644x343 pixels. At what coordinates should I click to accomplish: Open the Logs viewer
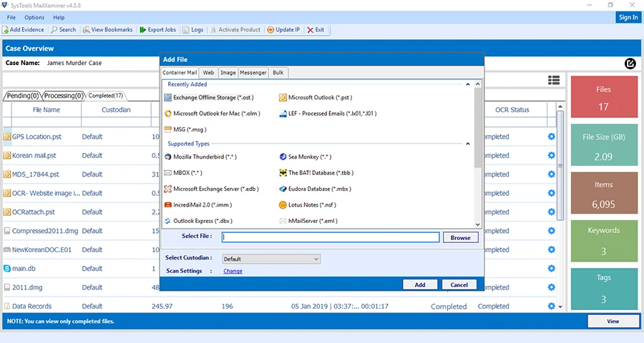[193, 29]
